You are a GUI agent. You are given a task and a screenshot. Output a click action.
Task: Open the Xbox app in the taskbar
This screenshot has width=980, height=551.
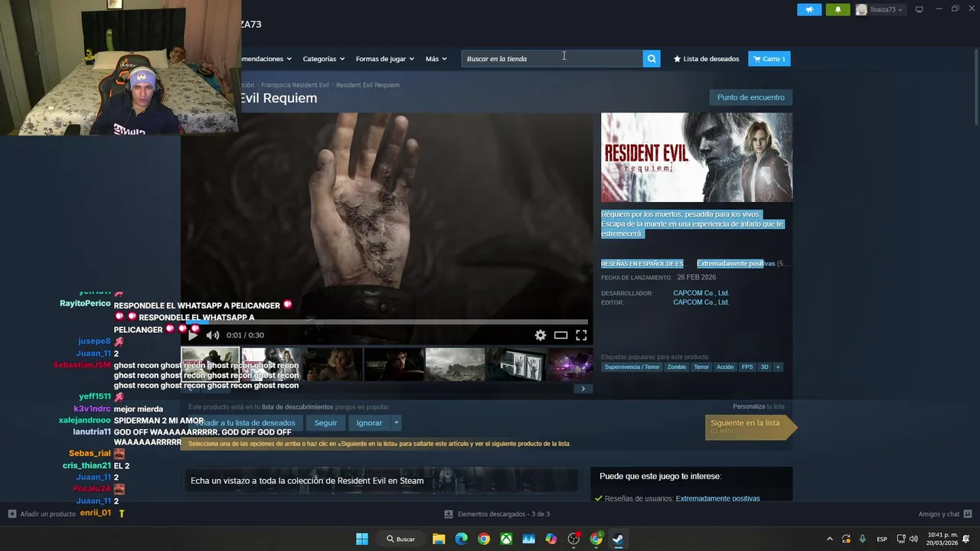coord(506,539)
